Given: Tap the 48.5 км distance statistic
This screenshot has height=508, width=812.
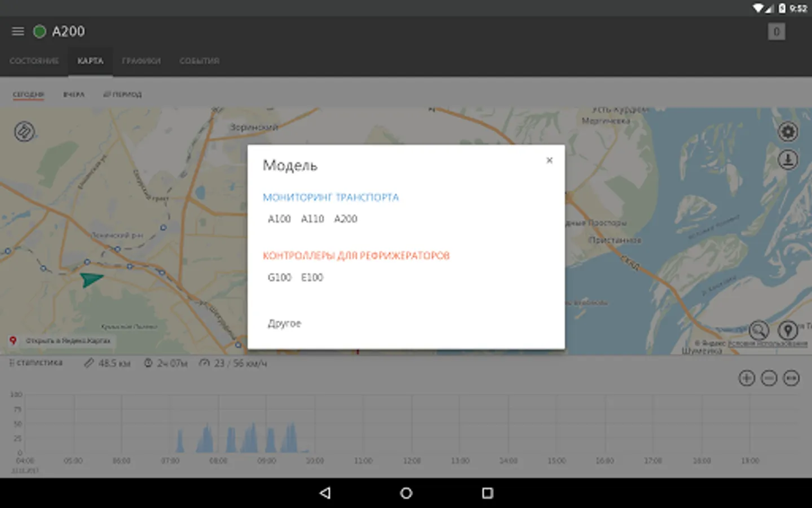Looking at the screenshot, I should pyautogui.click(x=108, y=364).
